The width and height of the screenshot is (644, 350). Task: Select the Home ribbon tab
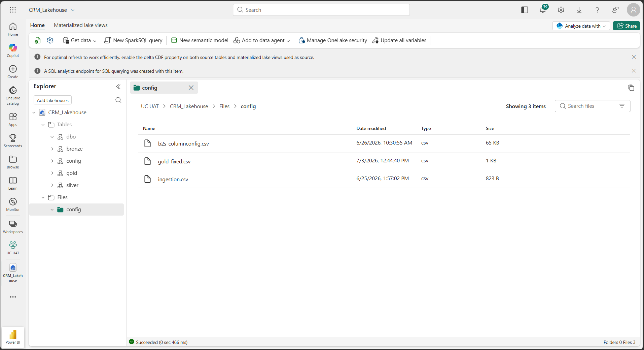(37, 25)
